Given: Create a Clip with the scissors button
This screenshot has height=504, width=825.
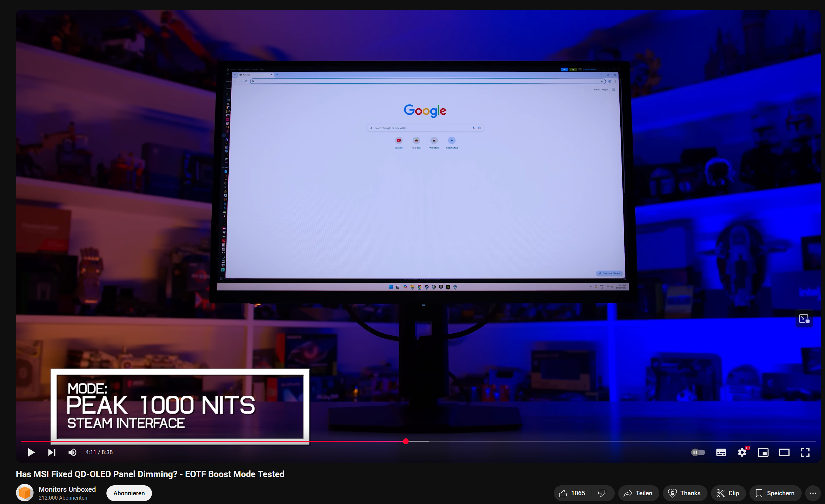Looking at the screenshot, I should pyautogui.click(x=728, y=493).
